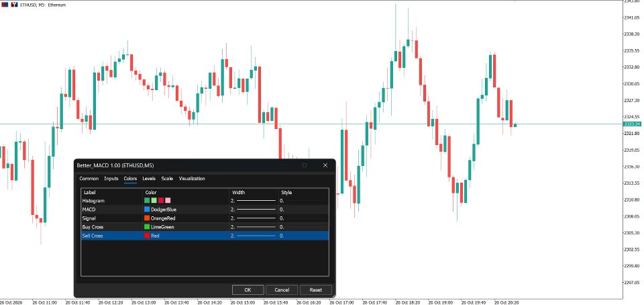Select the Histogram label row

[93, 201]
